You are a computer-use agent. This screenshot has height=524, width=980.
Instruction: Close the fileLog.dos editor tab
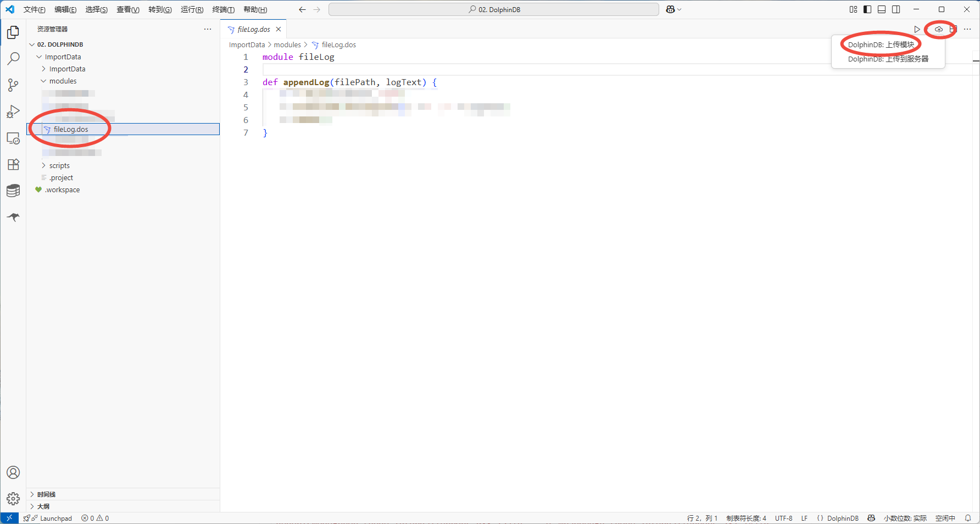click(279, 30)
